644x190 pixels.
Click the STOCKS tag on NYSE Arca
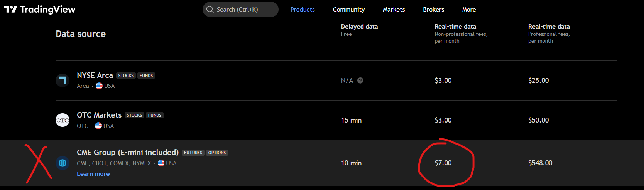(x=126, y=76)
